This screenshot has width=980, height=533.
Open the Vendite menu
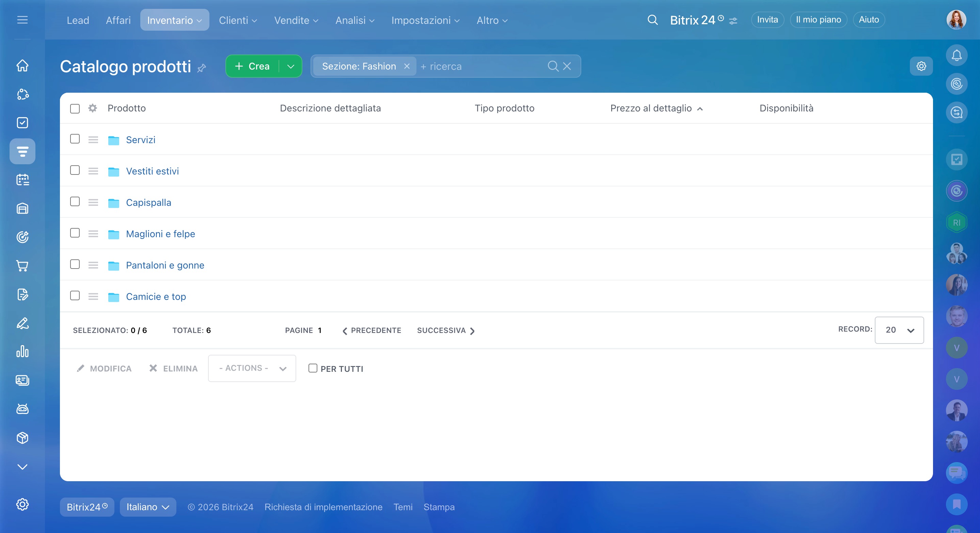[x=296, y=20]
